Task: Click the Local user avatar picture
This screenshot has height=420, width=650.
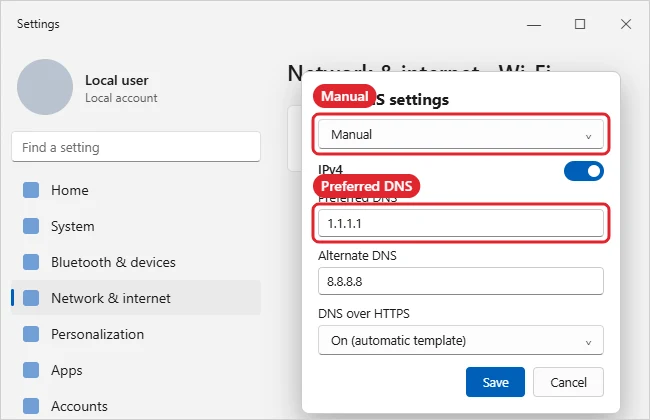Action: [45, 87]
